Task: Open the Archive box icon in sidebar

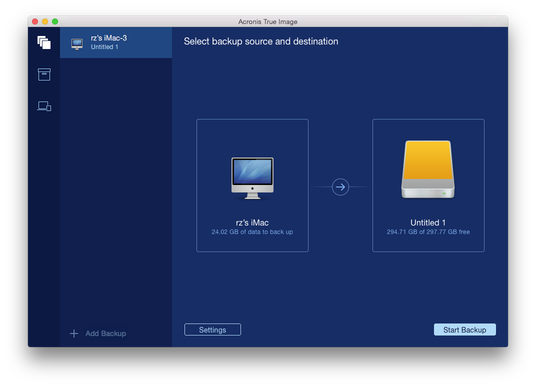Action: (44, 74)
